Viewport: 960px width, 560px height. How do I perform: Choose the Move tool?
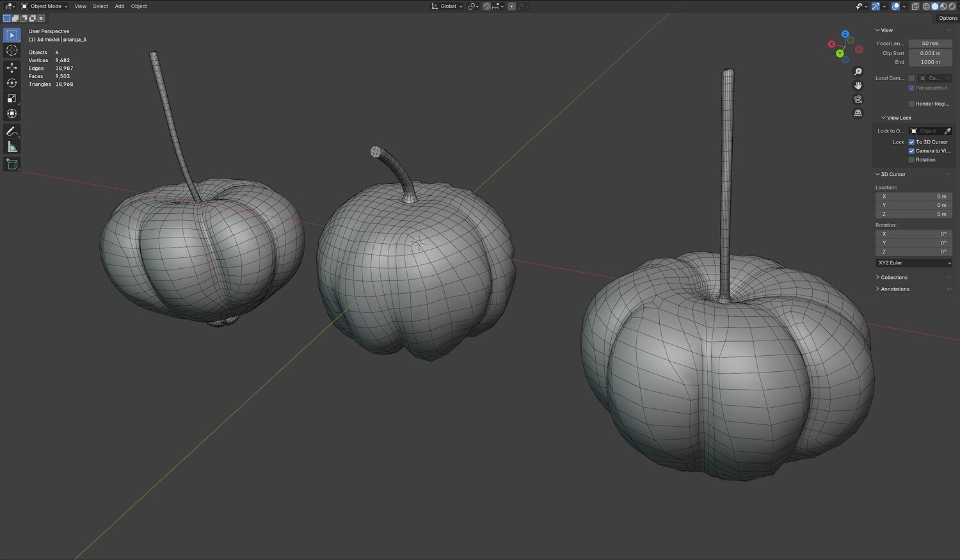[x=12, y=67]
